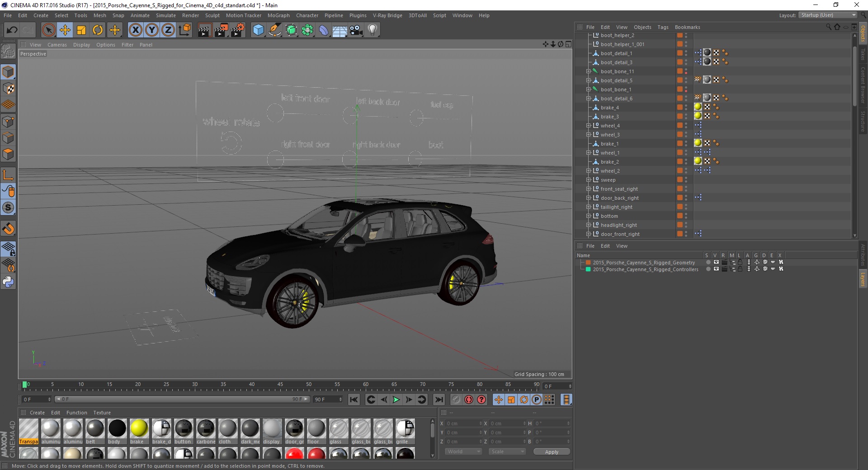
Task: Toggle layer toggle of taillight_right
Action: [x=679, y=207]
